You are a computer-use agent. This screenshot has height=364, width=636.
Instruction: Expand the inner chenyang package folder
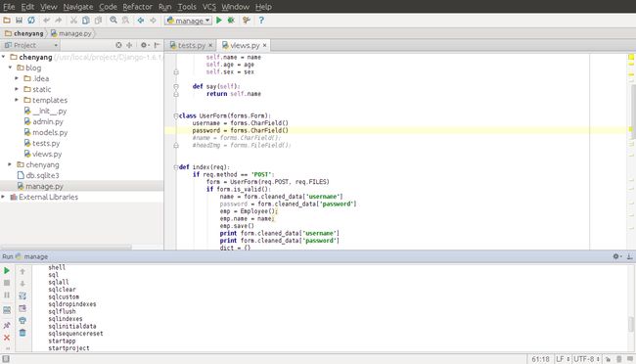point(11,164)
